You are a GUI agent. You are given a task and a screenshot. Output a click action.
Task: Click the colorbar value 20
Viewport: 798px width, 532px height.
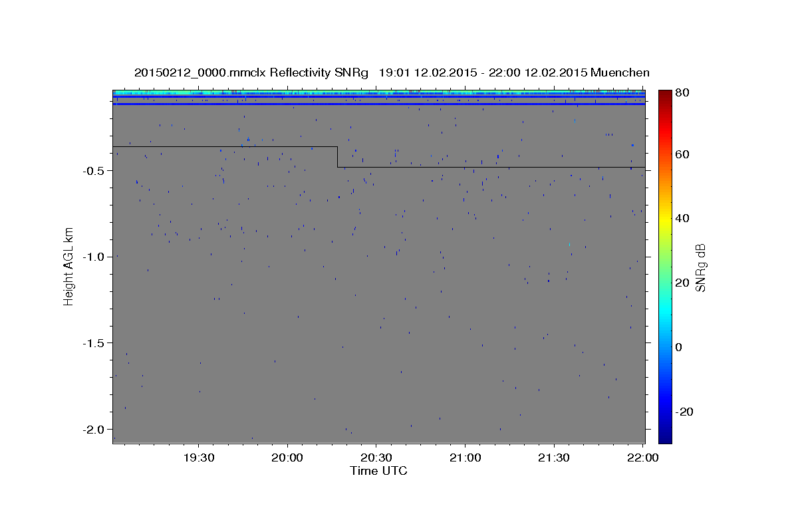[x=684, y=283]
